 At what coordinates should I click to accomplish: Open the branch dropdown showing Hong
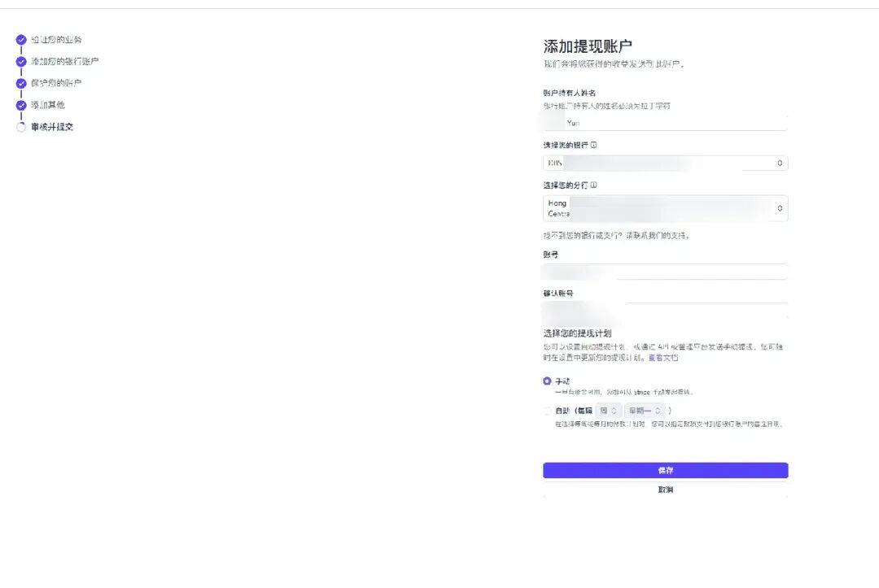point(666,208)
